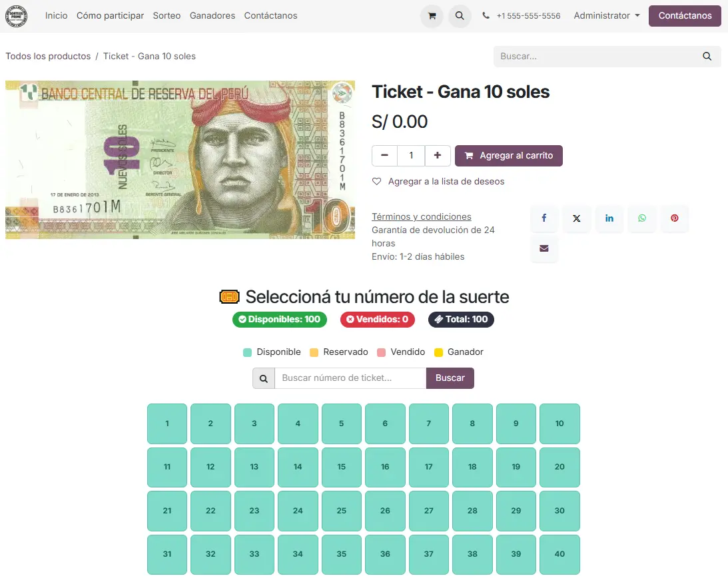The width and height of the screenshot is (728, 578).
Task: Share product on X (Twitter)
Action: [577, 218]
